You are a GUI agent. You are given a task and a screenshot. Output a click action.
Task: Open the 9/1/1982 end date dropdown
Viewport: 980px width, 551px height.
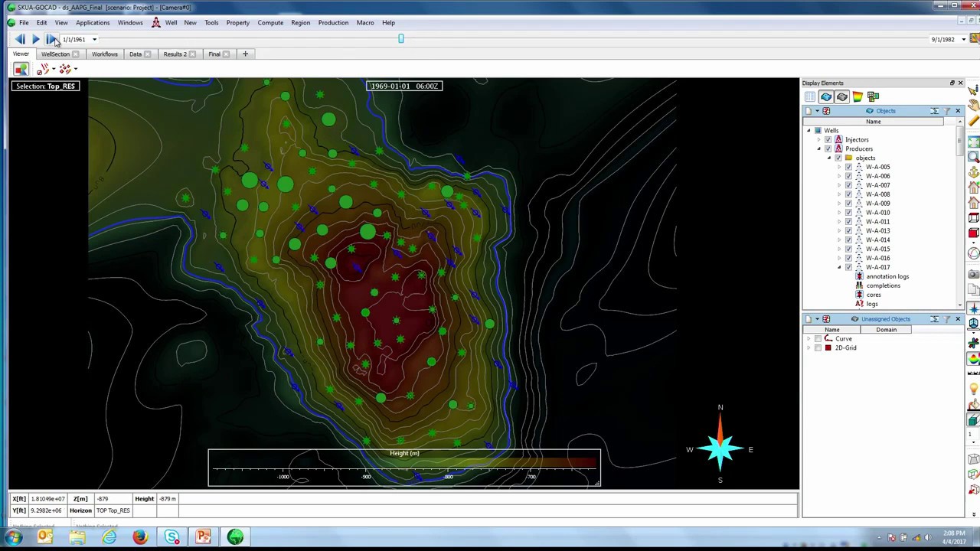point(963,40)
